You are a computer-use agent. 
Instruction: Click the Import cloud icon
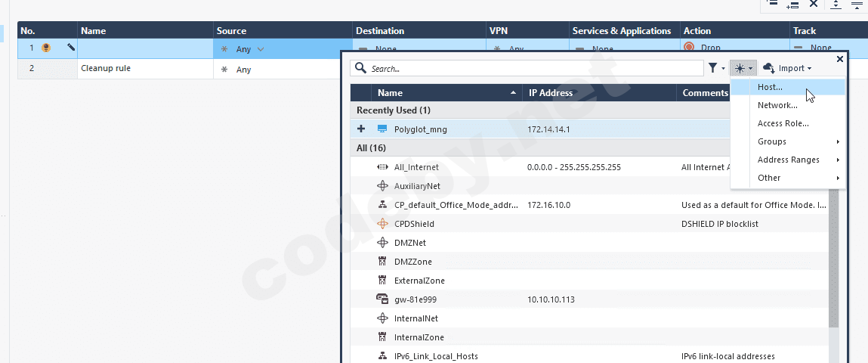coord(768,67)
